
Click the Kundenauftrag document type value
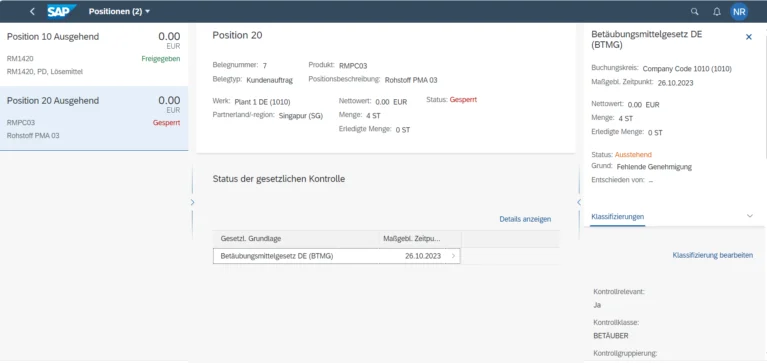click(x=270, y=80)
